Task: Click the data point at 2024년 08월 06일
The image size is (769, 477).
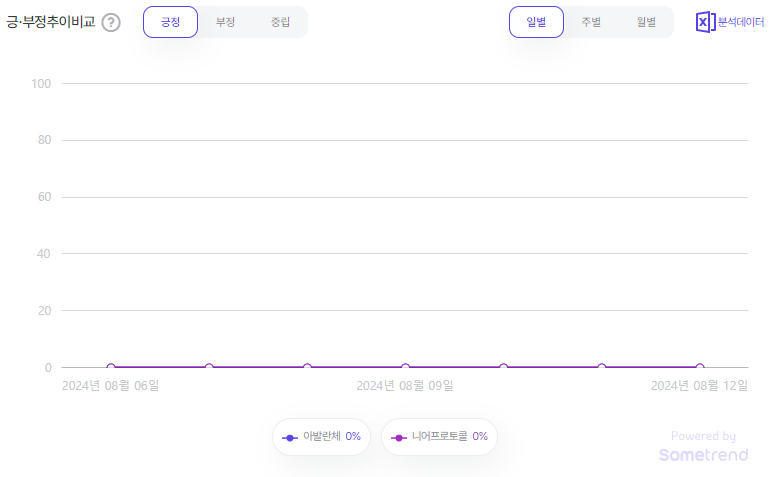Action: [x=111, y=367]
